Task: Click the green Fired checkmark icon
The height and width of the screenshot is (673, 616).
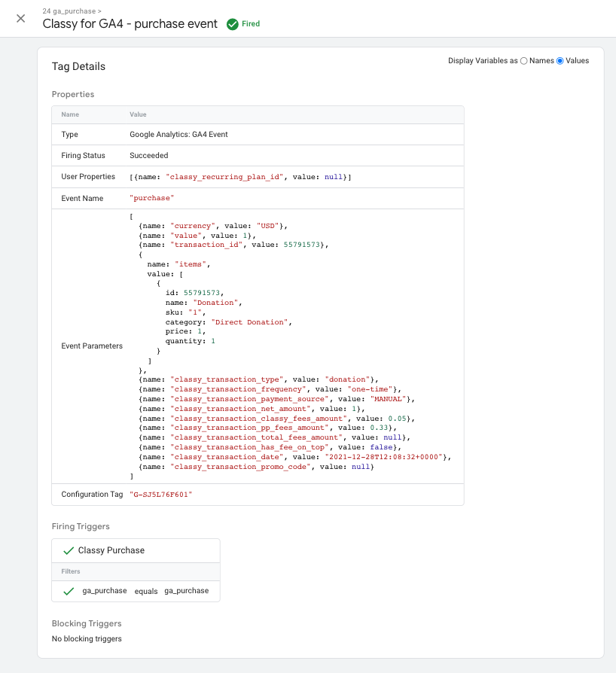Action: 232,24
